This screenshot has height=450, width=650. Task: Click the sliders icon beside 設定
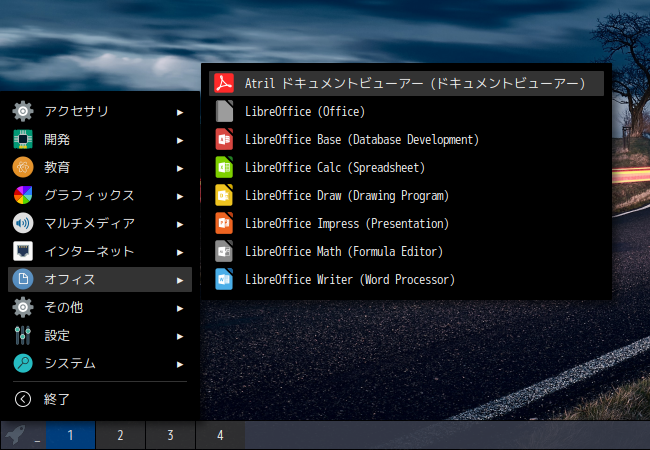[23, 335]
